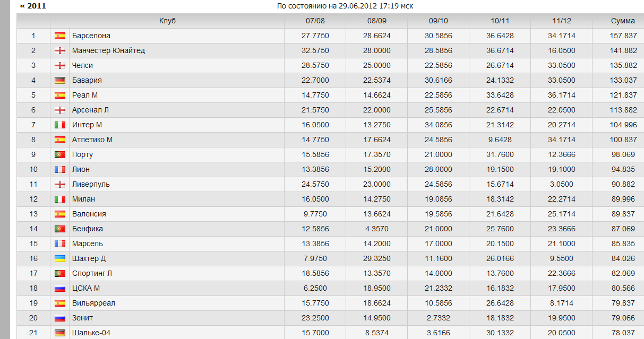644x339 pixels.
Task: Select the club name Ливерпуль
Action: pos(91,184)
